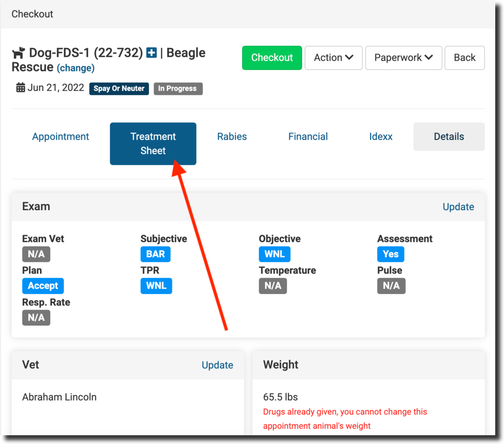This screenshot has width=504, height=444.
Task: Expand the Paperwork dropdown
Action: click(x=403, y=57)
